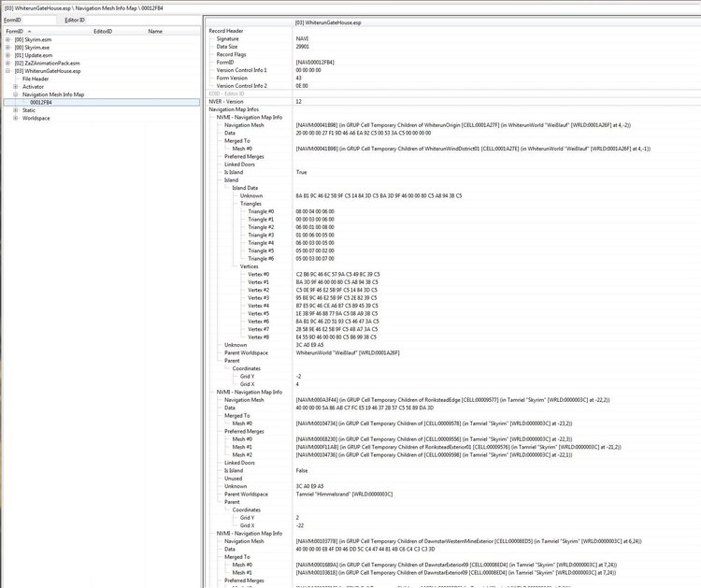
Task: Click Merged To mesh in WhiterunWindDistrict01
Action: (x=473, y=149)
